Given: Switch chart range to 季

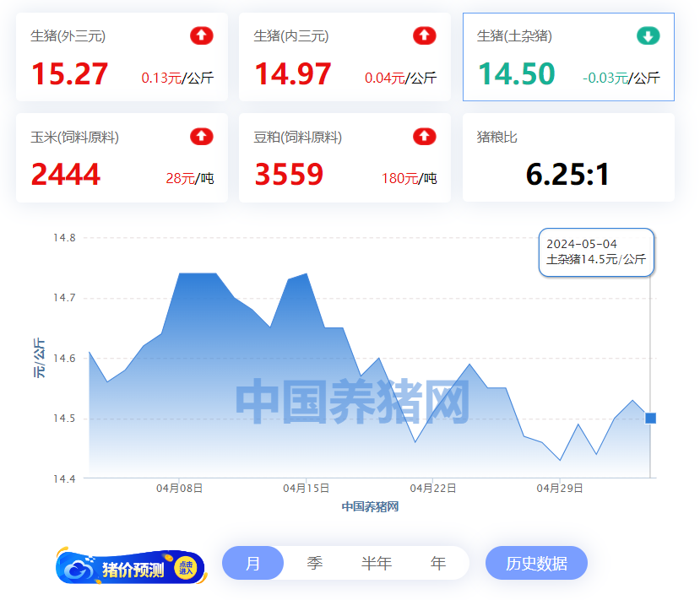Looking at the screenshot, I should (314, 563).
